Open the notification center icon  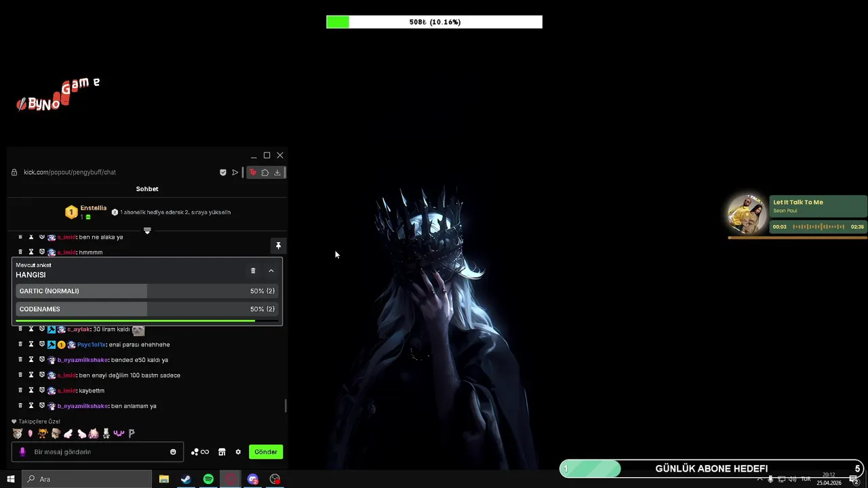(854, 479)
